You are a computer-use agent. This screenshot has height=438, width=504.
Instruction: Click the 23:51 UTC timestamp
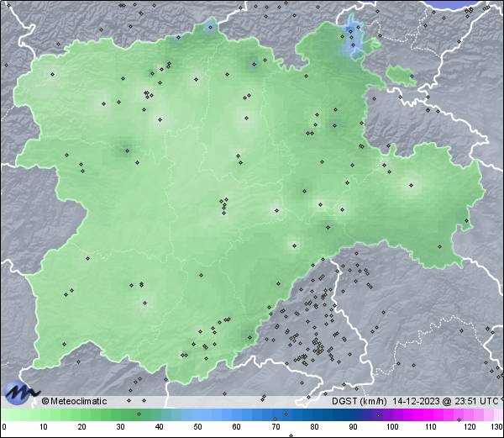(x=475, y=401)
